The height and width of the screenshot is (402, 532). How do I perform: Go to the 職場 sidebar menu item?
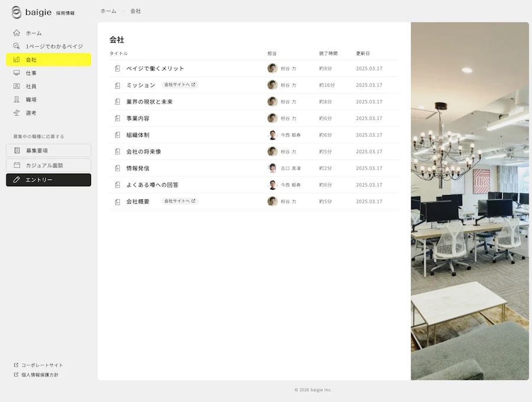[48, 99]
